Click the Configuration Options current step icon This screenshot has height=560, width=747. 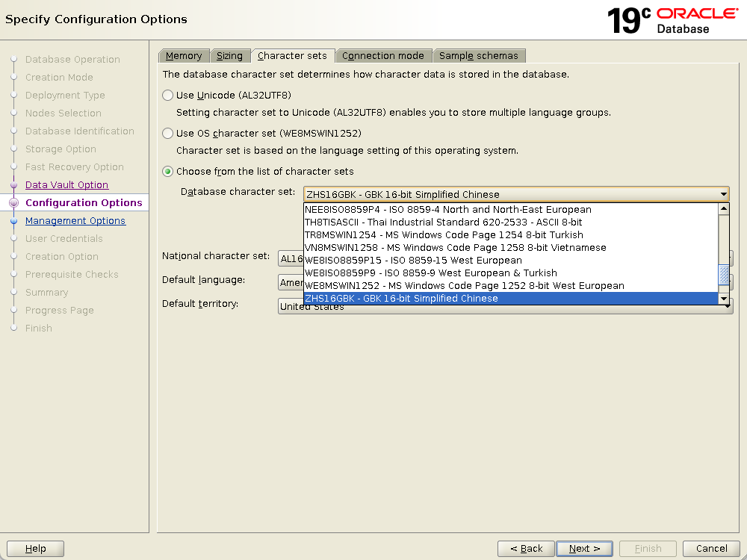(13, 203)
